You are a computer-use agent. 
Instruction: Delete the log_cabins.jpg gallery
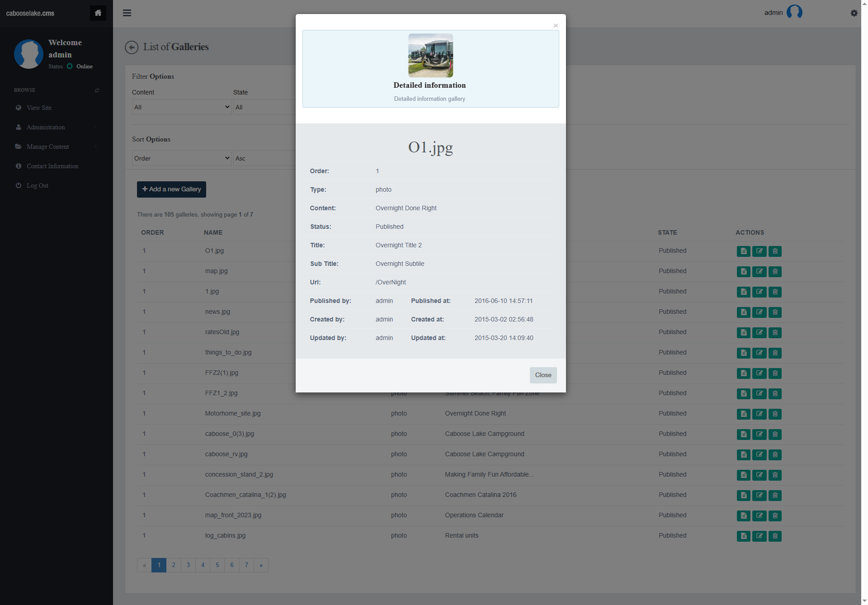(775, 536)
